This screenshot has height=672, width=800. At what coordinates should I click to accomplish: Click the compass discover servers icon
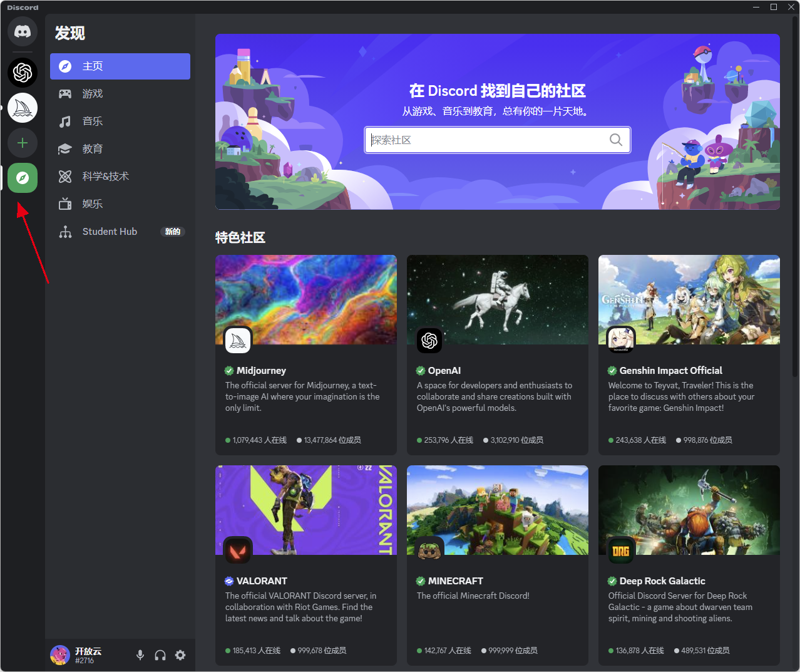pos(23,178)
